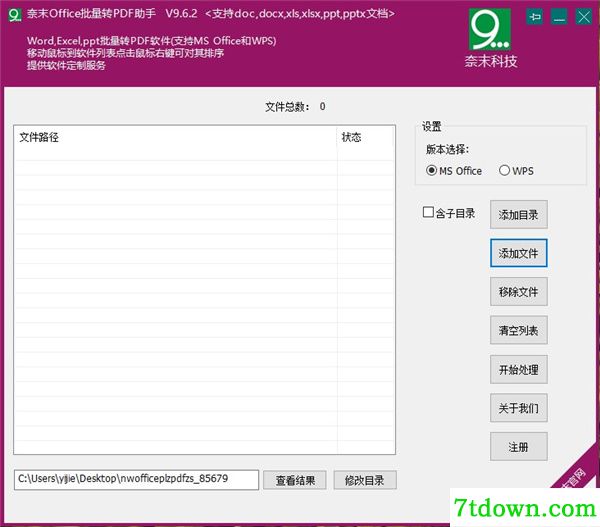Open the 关于我们 dialog
The image size is (600, 527).
tap(518, 408)
